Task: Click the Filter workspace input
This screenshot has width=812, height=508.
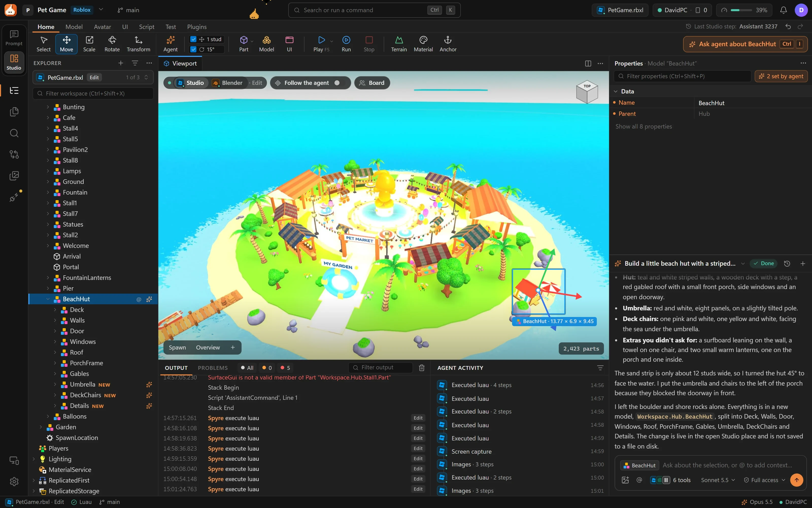Action: click(x=93, y=93)
